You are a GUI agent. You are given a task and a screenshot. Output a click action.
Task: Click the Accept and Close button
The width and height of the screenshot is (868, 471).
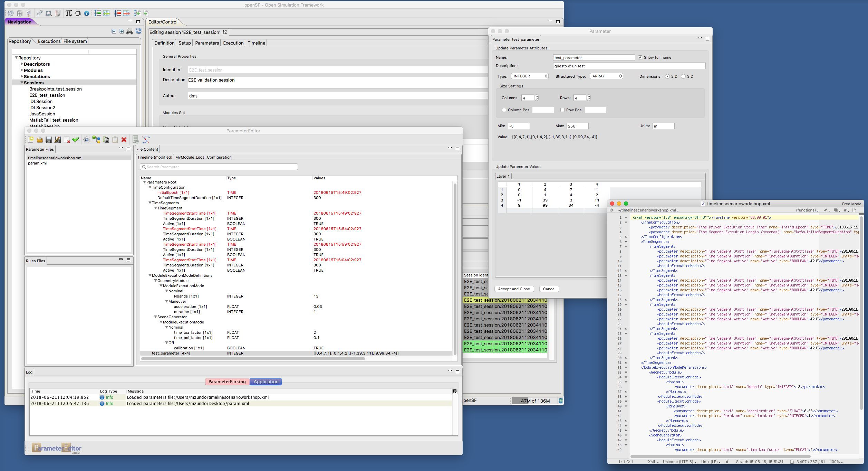(514, 289)
